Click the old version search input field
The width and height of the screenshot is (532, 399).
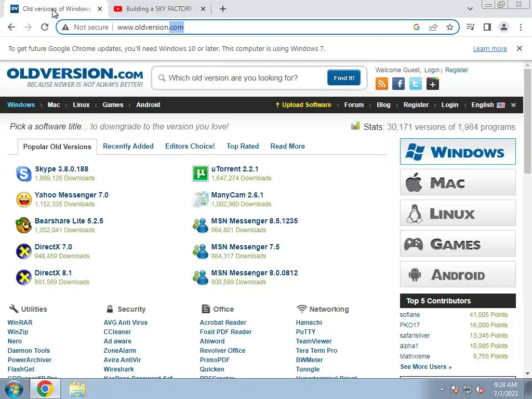241,78
